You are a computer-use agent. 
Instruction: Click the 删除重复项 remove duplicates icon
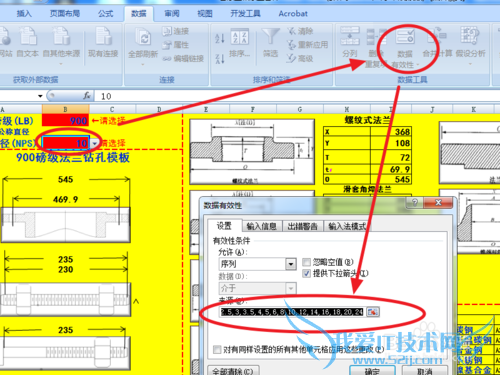376,47
